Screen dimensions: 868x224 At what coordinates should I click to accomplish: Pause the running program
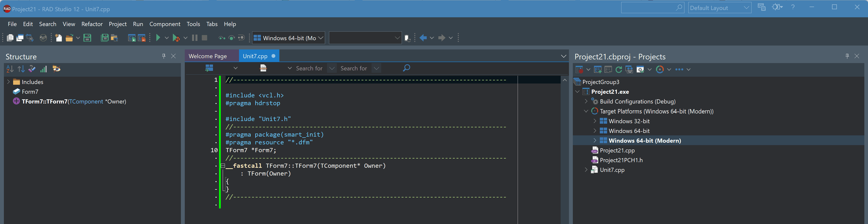pyautogui.click(x=195, y=38)
